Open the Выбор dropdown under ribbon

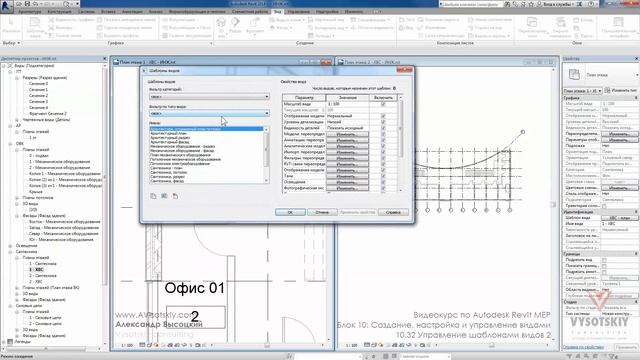[x=11, y=43]
